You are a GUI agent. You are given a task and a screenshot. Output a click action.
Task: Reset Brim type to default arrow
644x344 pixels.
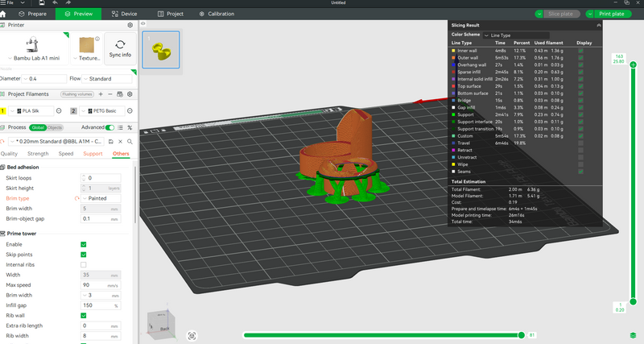pos(76,198)
